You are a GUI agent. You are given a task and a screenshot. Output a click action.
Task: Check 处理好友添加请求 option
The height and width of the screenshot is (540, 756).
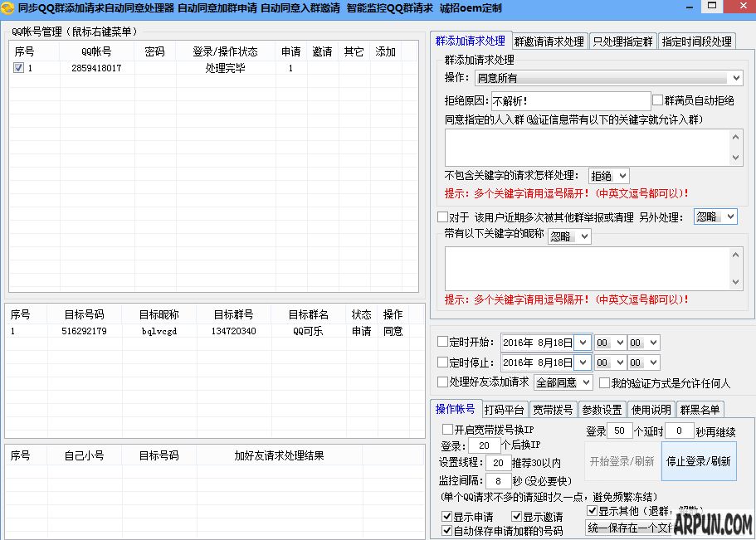(x=442, y=382)
